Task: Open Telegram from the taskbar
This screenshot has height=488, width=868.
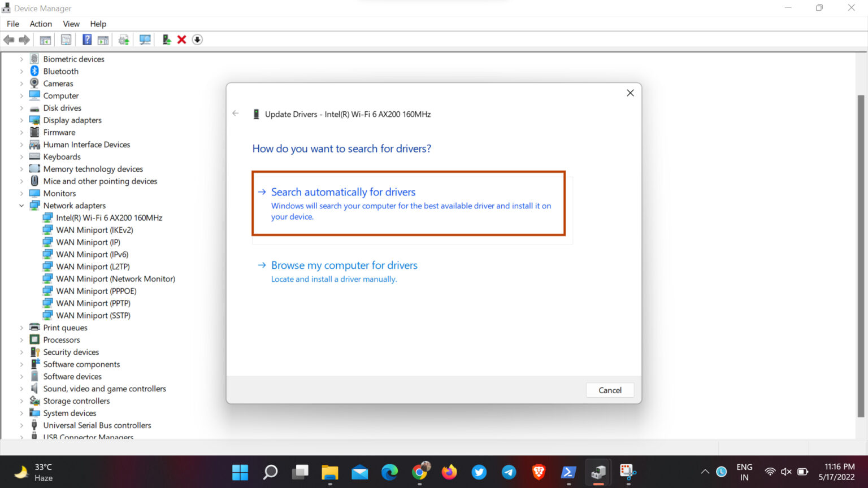Action: [x=508, y=472]
